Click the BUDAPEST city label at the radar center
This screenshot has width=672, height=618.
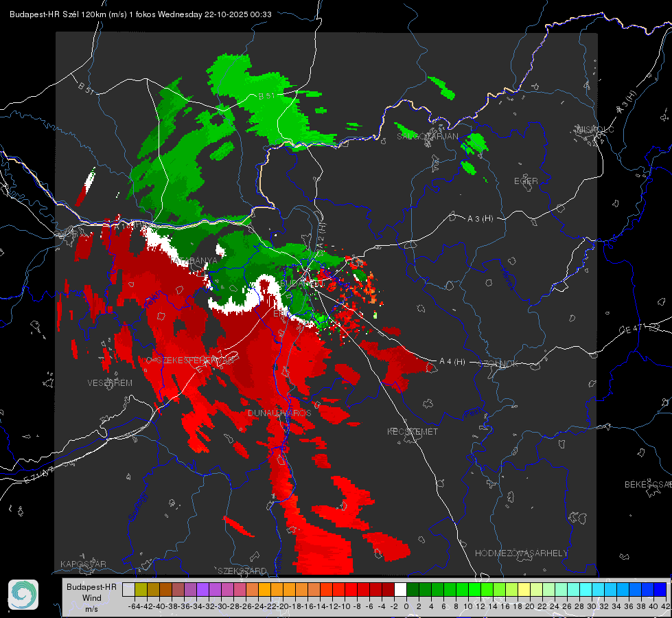(x=302, y=284)
